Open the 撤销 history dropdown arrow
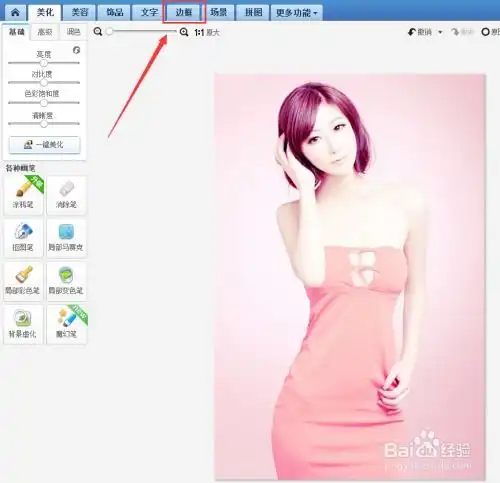The height and width of the screenshot is (483, 500). [x=440, y=32]
